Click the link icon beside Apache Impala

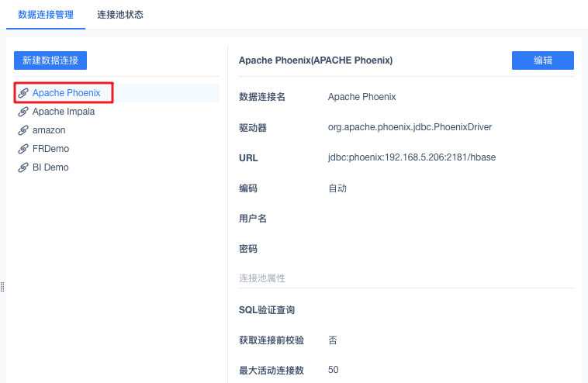[23, 112]
